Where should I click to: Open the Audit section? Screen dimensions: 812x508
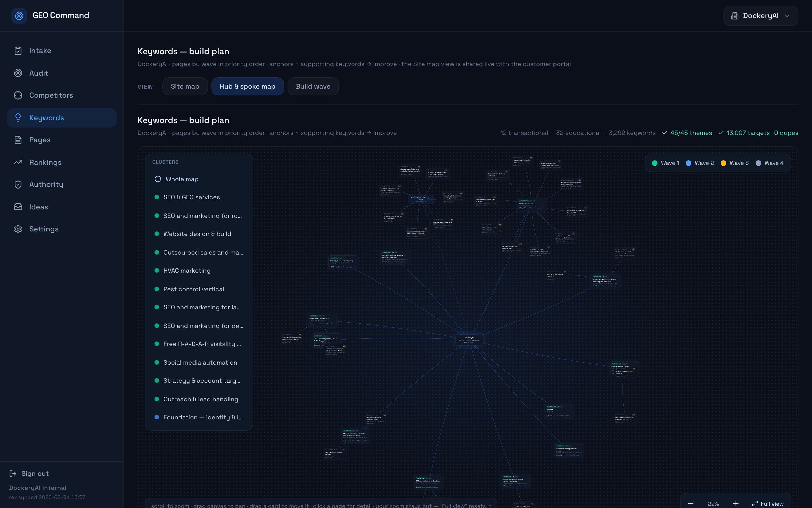62,73
